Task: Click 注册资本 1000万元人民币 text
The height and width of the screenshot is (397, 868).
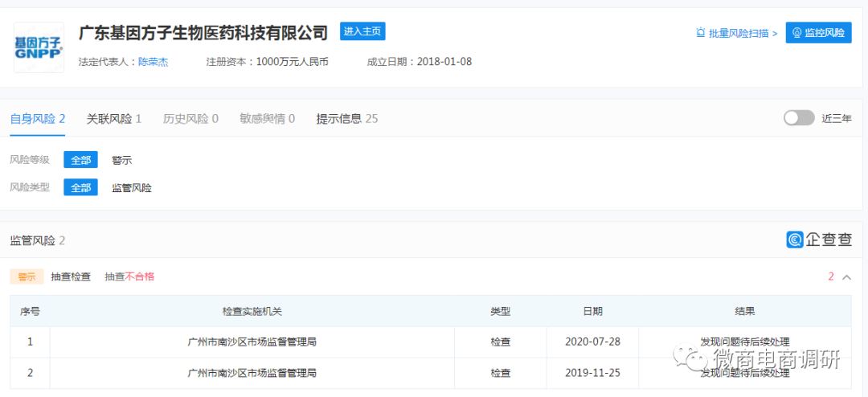Action: click(268, 62)
